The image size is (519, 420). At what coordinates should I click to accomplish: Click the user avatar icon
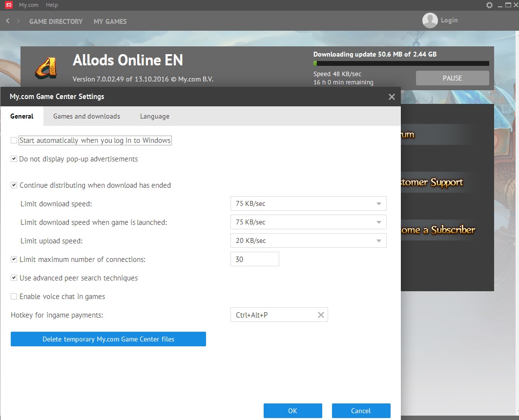click(430, 20)
